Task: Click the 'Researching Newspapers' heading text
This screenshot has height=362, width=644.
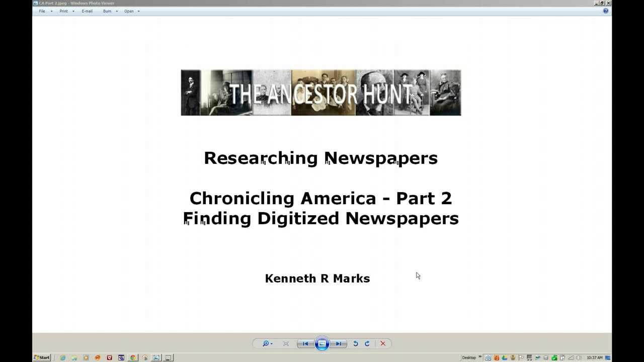Action: click(321, 158)
